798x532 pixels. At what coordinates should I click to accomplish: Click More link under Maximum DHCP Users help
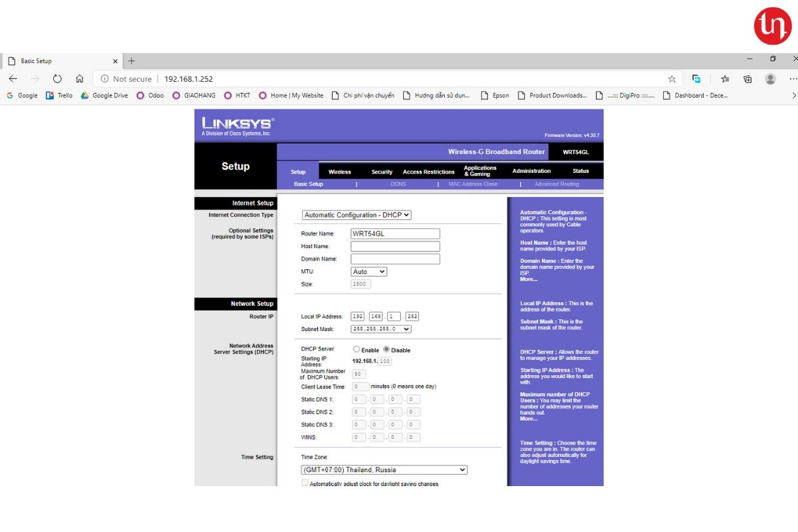[x=529, y=419]
